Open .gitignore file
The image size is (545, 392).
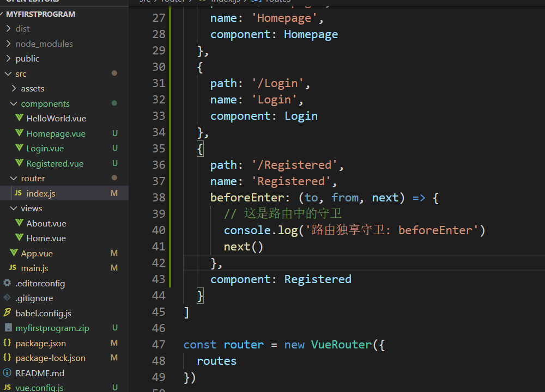pyautogui.click(x=34, y=298)
